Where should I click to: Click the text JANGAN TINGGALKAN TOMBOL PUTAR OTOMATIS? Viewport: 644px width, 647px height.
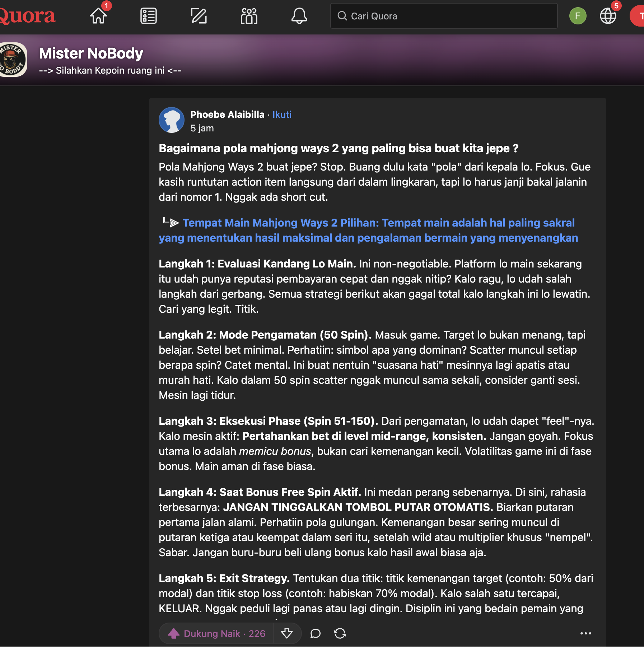[x=358, y=507]
